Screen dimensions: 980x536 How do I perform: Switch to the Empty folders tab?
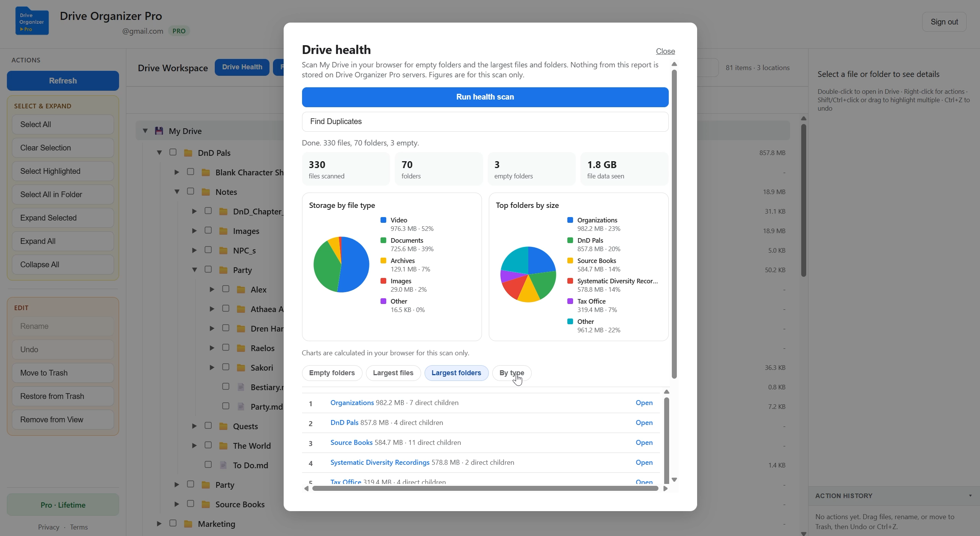click(332, 373)
